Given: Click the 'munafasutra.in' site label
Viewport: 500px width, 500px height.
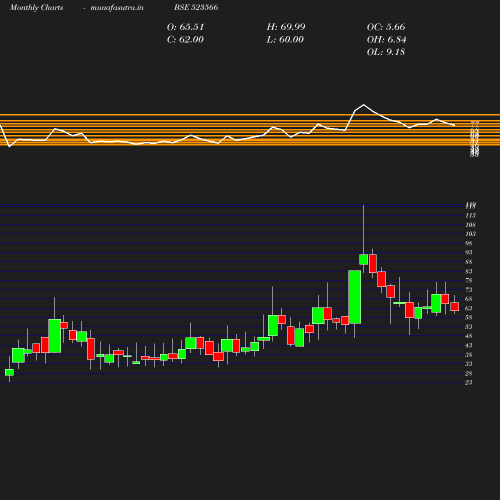Looking at the screenshot, I should [x=117, y=8].
